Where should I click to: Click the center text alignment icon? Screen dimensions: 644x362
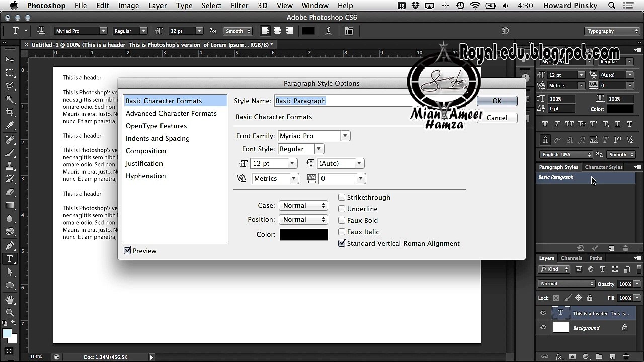coord(277,31)
